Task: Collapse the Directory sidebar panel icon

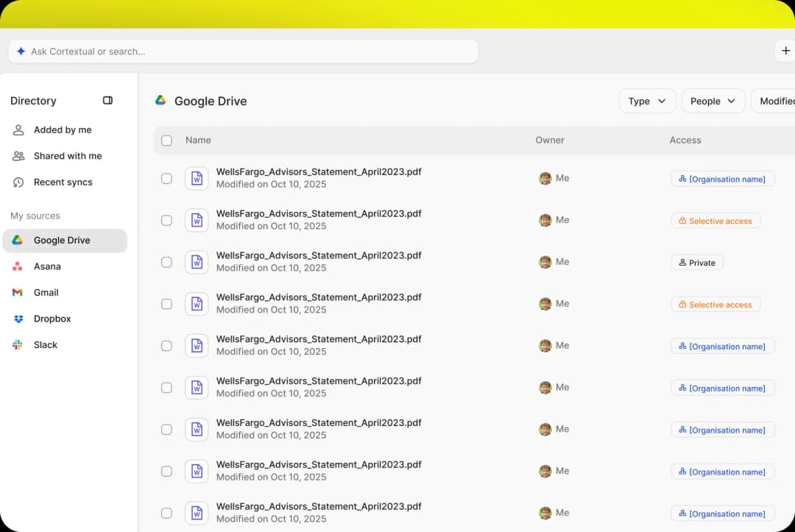Action: 107,100
